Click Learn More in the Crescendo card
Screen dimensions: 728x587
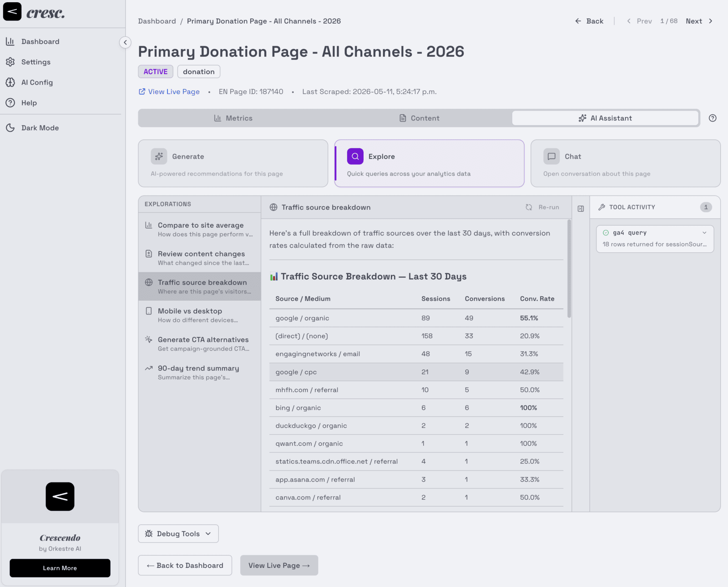(x=60, y=568)
